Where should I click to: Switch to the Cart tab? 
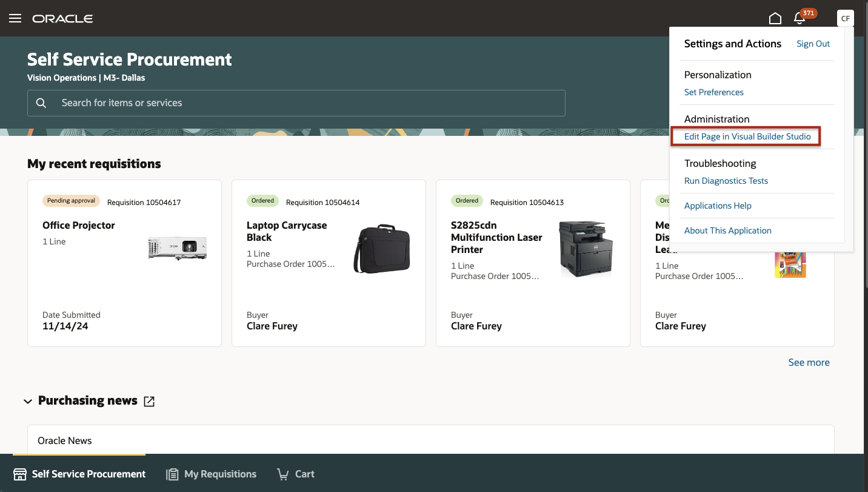[296, 474]
